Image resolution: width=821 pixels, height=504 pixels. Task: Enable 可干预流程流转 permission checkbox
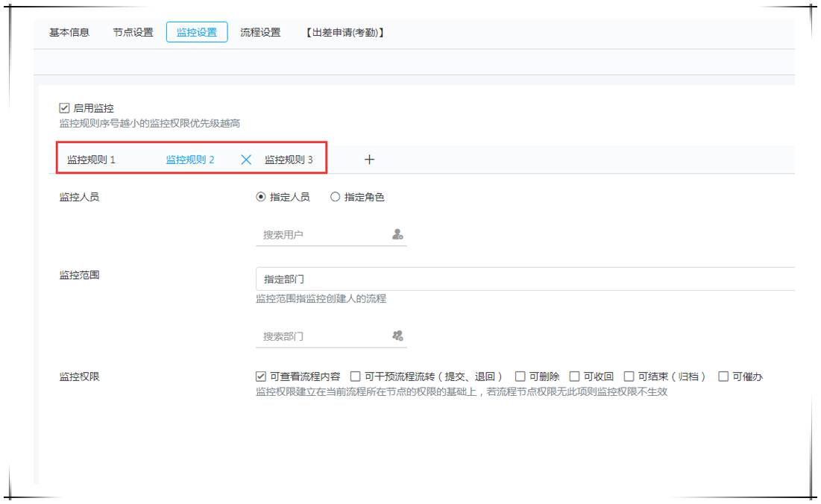[356, 377]
